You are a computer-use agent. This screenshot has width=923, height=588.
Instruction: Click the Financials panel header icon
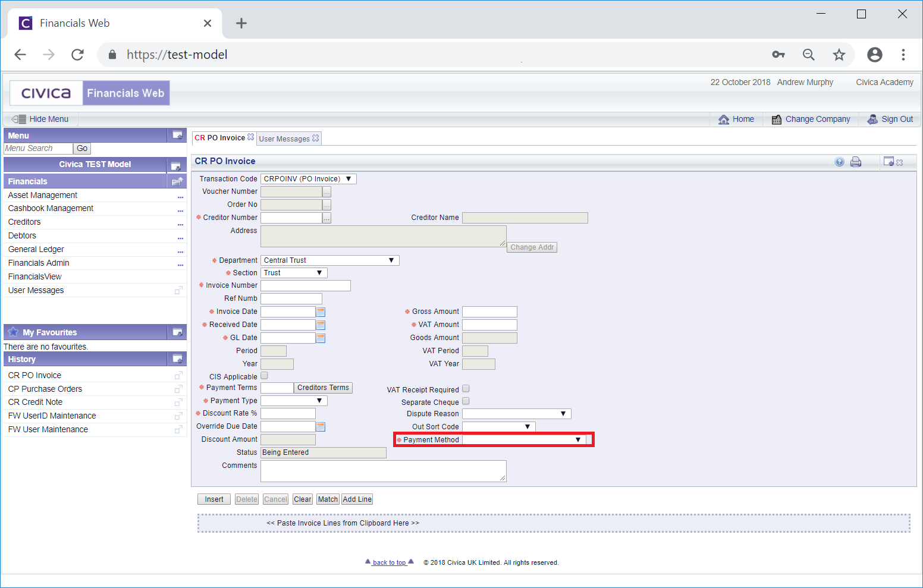[177, 181]
